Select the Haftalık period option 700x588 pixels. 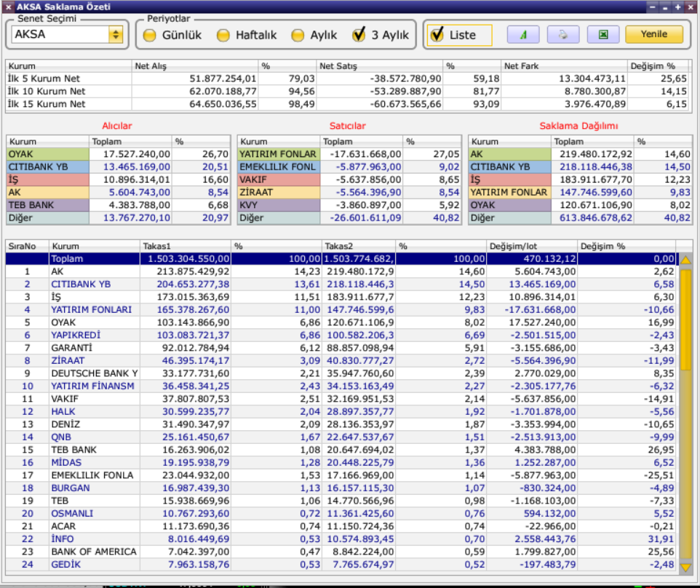click(247, 35)
